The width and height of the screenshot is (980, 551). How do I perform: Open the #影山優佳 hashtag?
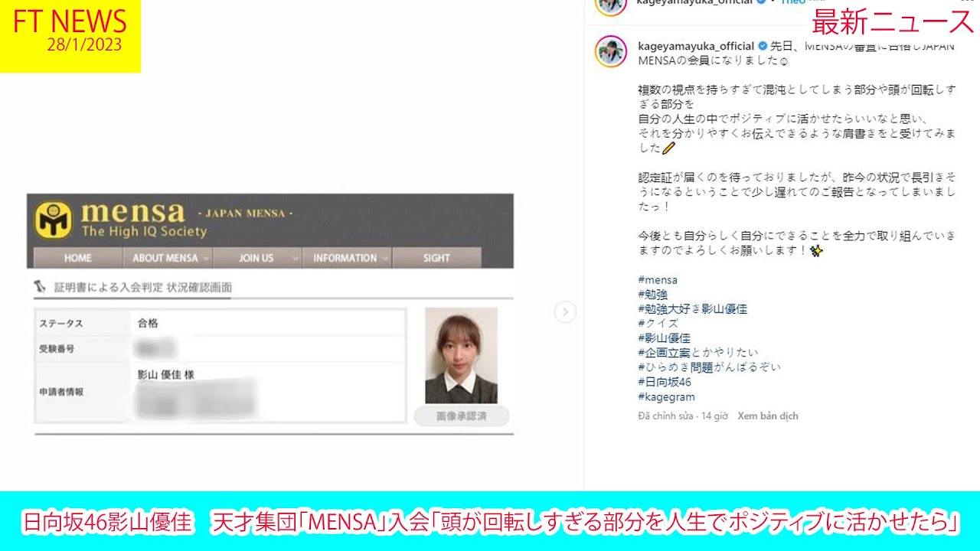coord(664,338)
